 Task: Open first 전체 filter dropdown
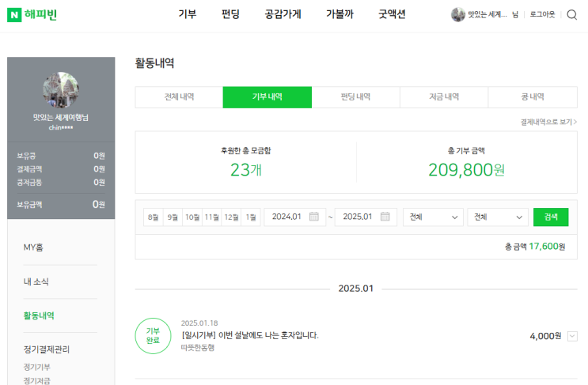pos(432,217)
